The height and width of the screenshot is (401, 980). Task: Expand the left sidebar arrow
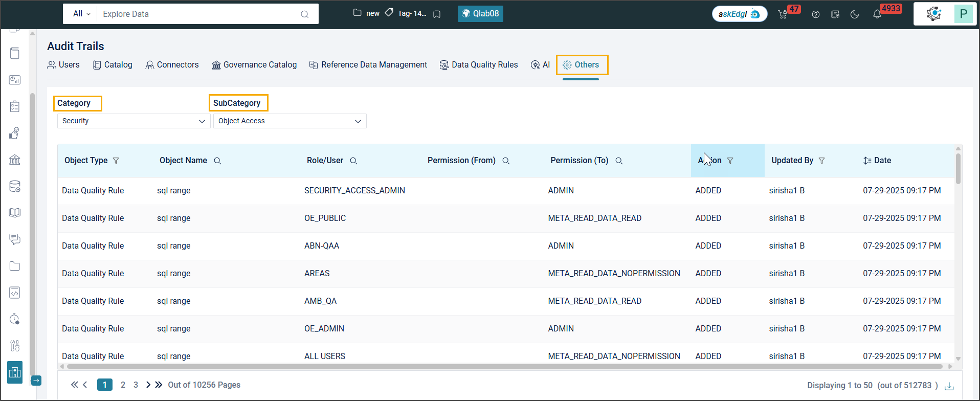(36, 381)
